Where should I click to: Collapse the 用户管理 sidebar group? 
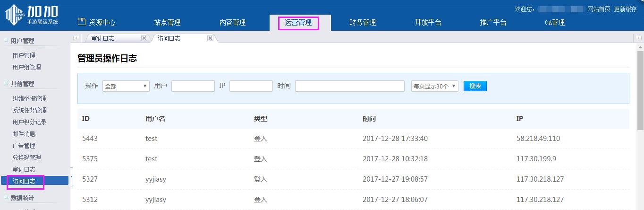(6, 41)
